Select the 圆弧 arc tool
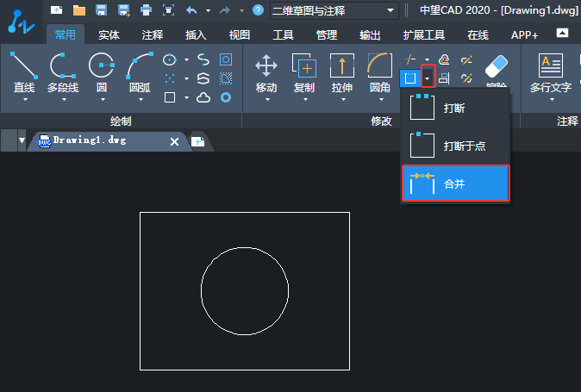 [140, 72]
